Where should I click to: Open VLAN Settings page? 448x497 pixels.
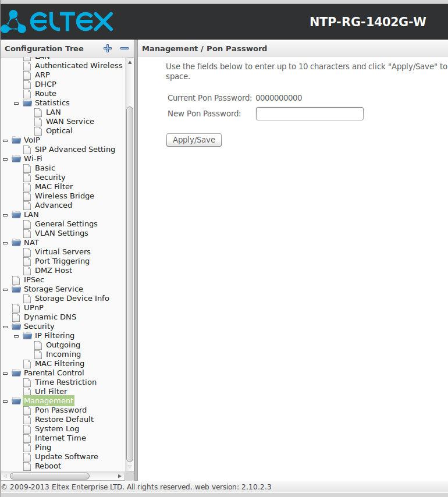point(62,233)
